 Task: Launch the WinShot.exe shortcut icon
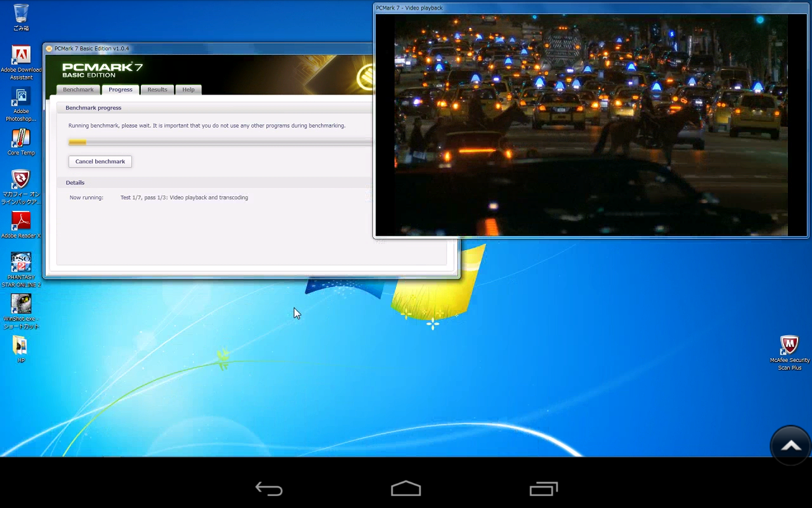(x=21, y=311)
